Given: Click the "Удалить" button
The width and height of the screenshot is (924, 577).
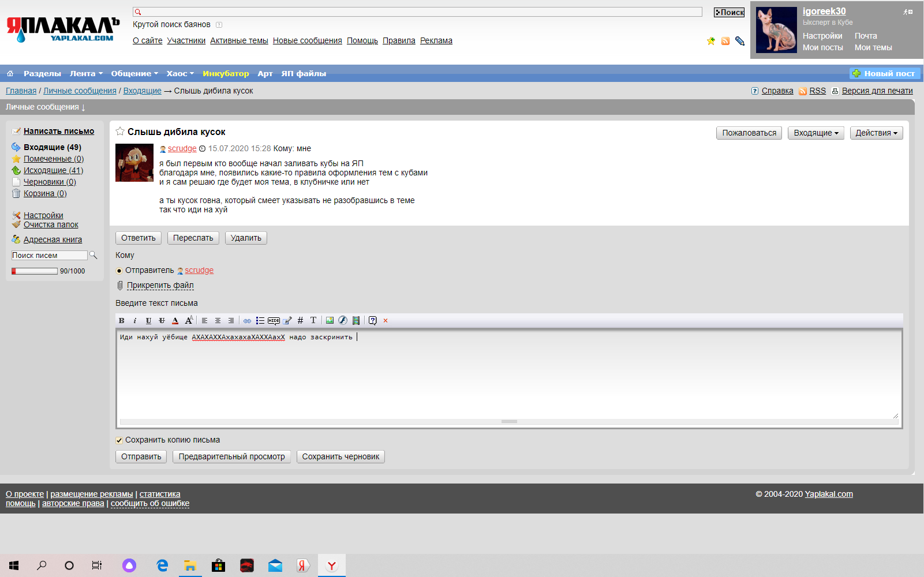Looking at the screenshot, I should (x=246, y=238).
